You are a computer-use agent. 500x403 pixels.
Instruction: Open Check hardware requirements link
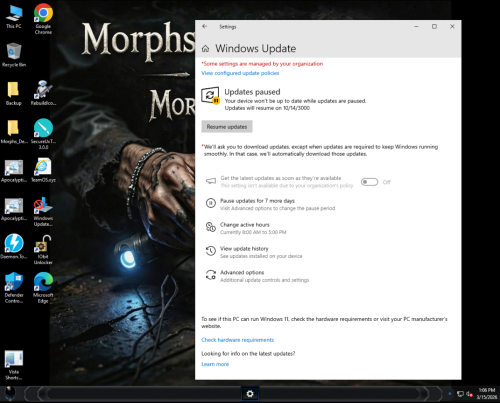[237, 340]
